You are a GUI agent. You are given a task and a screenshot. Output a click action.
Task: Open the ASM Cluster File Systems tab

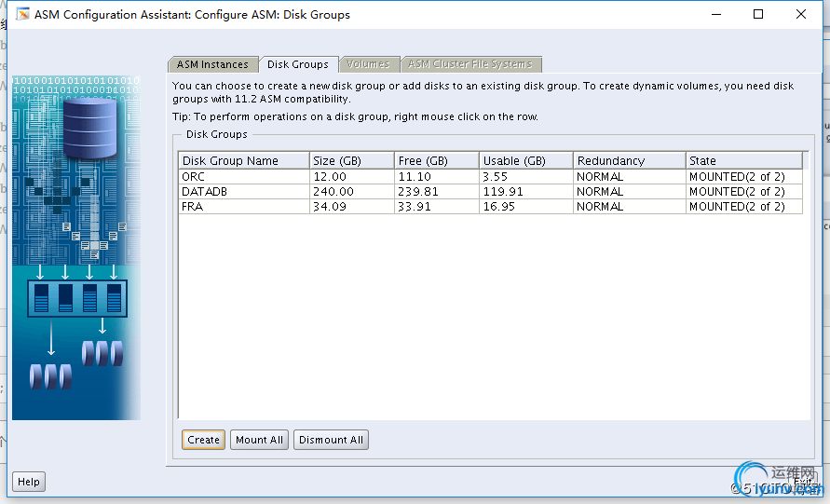[x=470, y=64]
